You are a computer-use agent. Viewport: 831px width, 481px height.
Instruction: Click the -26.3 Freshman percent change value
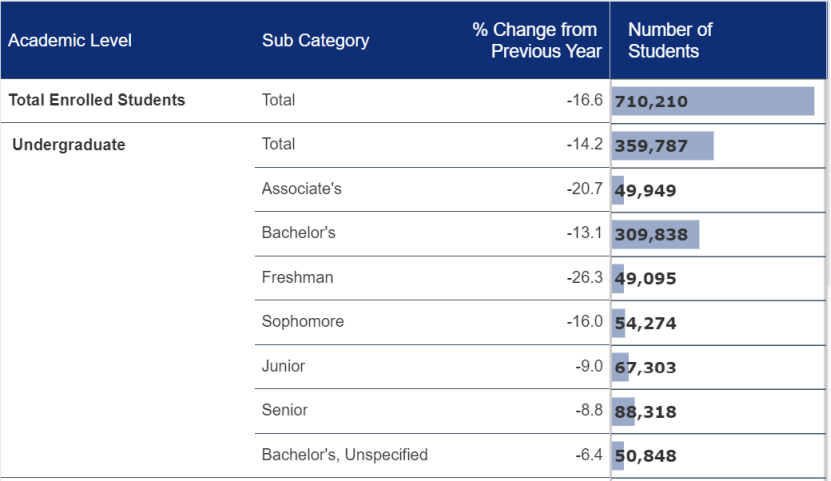[584, 278]
